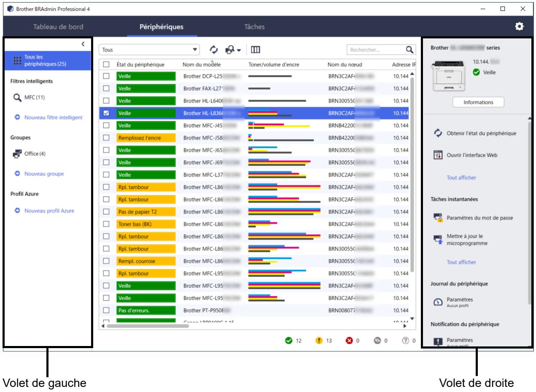Check the Brother HL-L640 row checkbox

pyautogui.click(x=106, y=101)
